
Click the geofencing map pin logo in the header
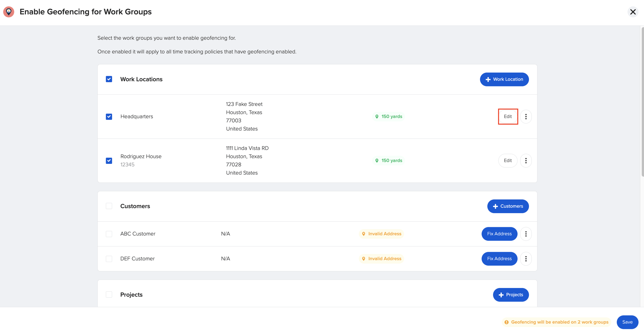click(9, 12)
